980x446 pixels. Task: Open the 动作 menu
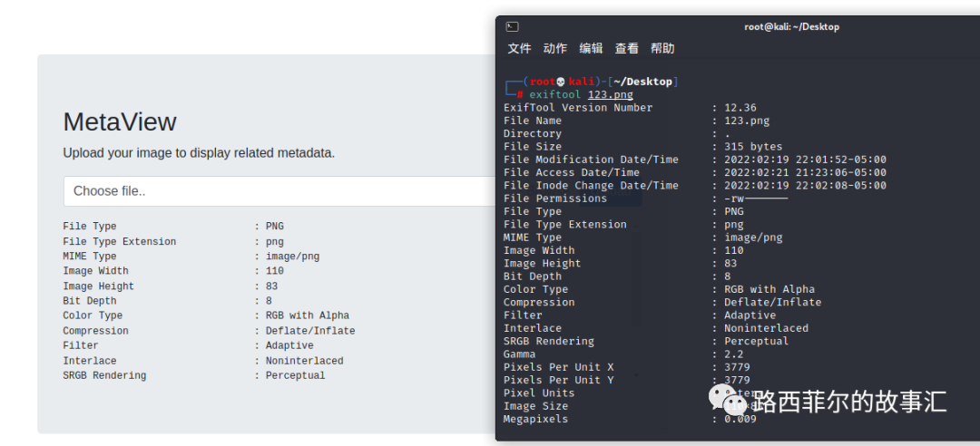(554, 49)
